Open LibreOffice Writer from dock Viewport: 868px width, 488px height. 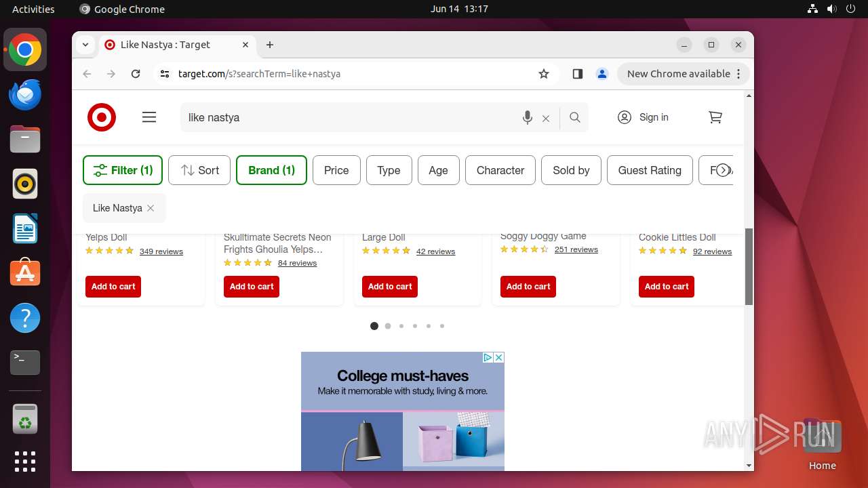(x=25, y=228)
